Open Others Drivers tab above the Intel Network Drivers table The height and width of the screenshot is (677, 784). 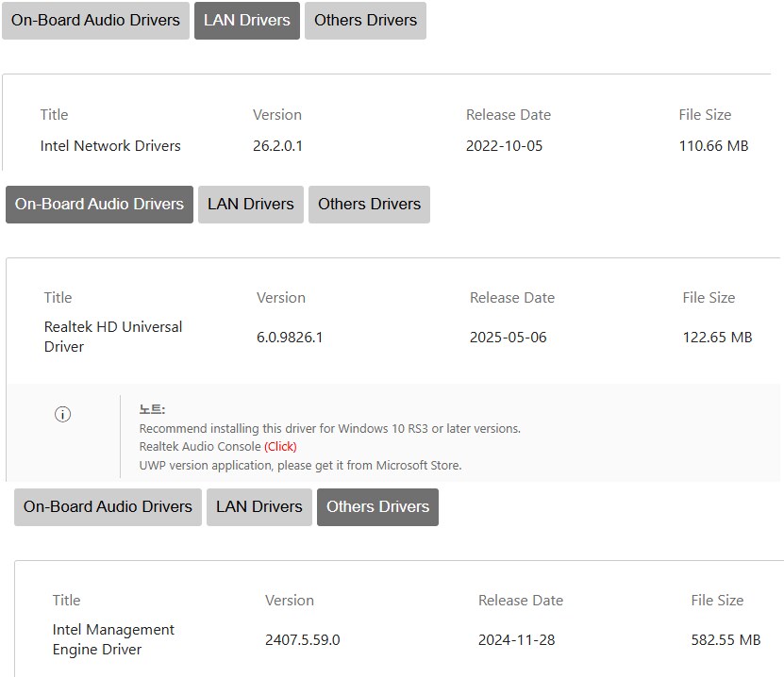tap(365, 21)
